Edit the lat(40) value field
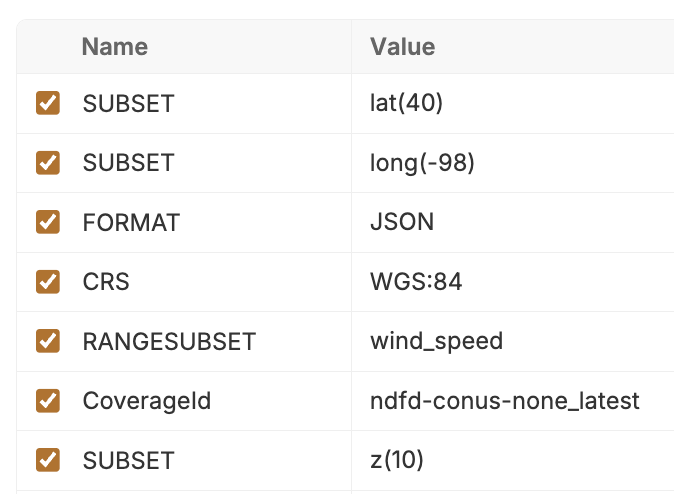 406,103
